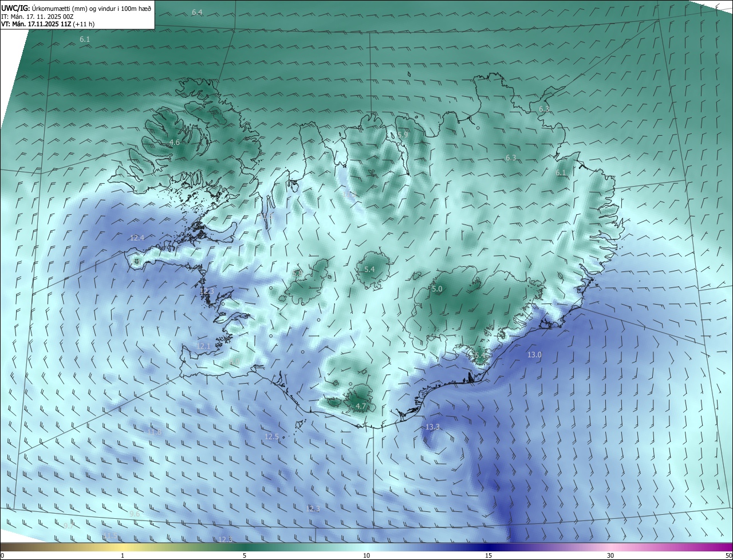
Task: Click the 13.3 value label
Action: [x=433, y=427]
